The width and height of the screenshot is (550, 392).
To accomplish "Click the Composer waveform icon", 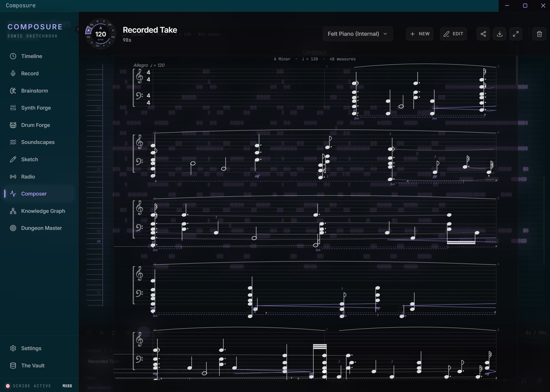I will pyautogui.click(x=13, y=194).
